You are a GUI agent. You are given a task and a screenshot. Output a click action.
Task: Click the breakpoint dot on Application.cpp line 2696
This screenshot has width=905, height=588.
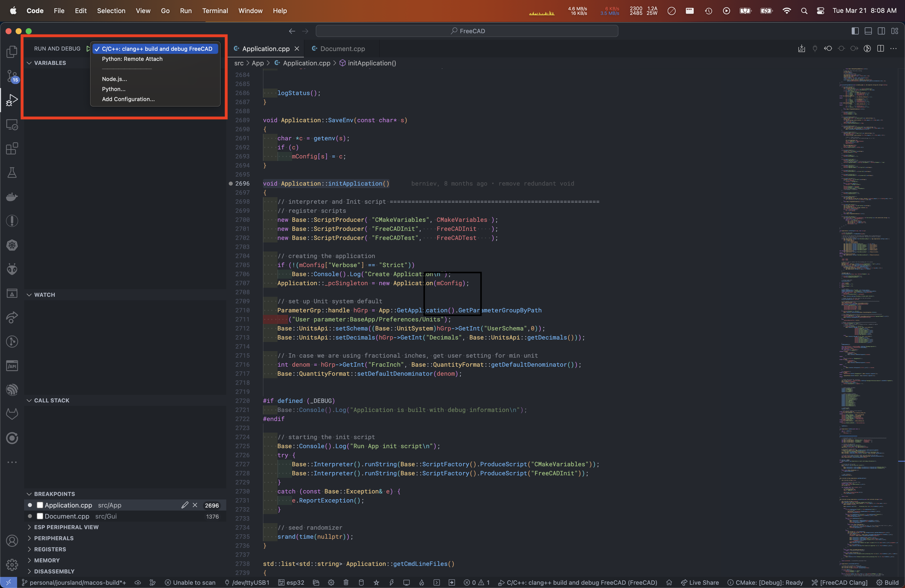230,183
